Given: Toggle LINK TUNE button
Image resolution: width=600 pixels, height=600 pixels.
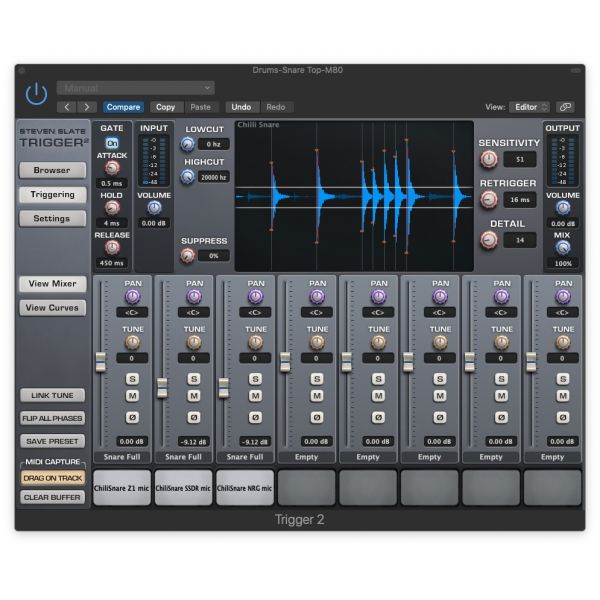Looking at the screenshot, I should 52,395.
